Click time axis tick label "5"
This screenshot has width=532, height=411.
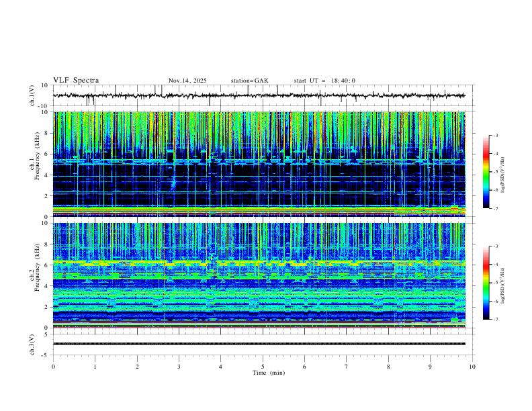click(x=263, y=367)
